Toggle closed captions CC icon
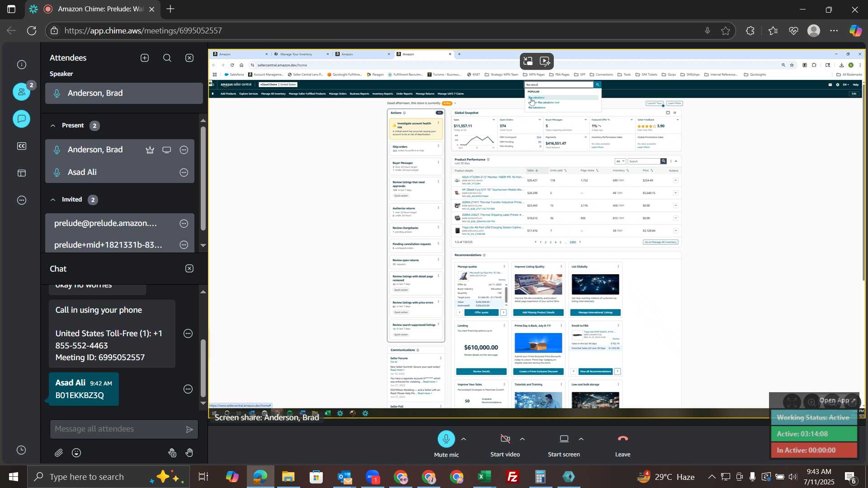Image resolution: width=868 pixels, height=488 pixels. tap(21, 146)
